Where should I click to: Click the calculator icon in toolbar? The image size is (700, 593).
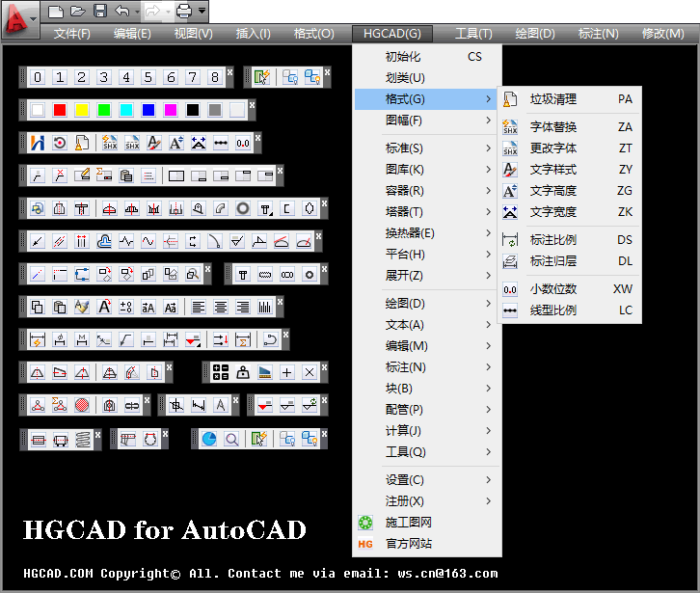(x=221, y=372)
